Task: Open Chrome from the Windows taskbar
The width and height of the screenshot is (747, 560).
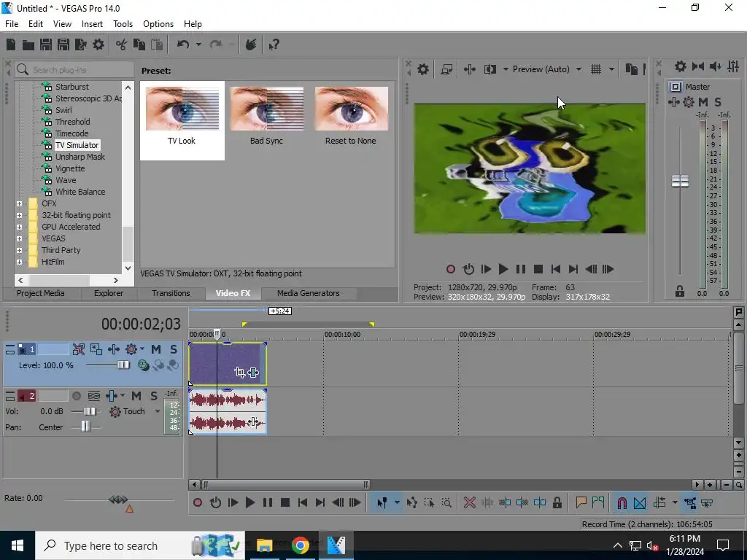Action: (x=300, y=545)
